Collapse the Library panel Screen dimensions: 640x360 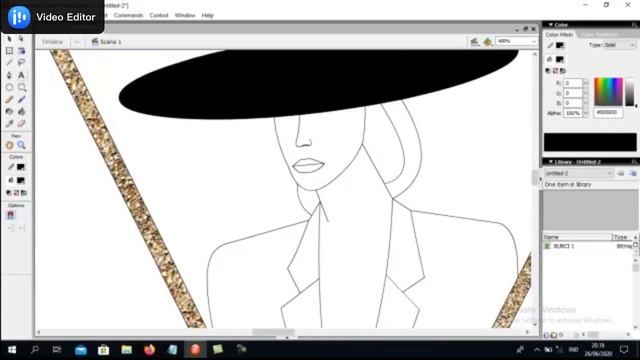pyautogui.click(x=551, y=162)
